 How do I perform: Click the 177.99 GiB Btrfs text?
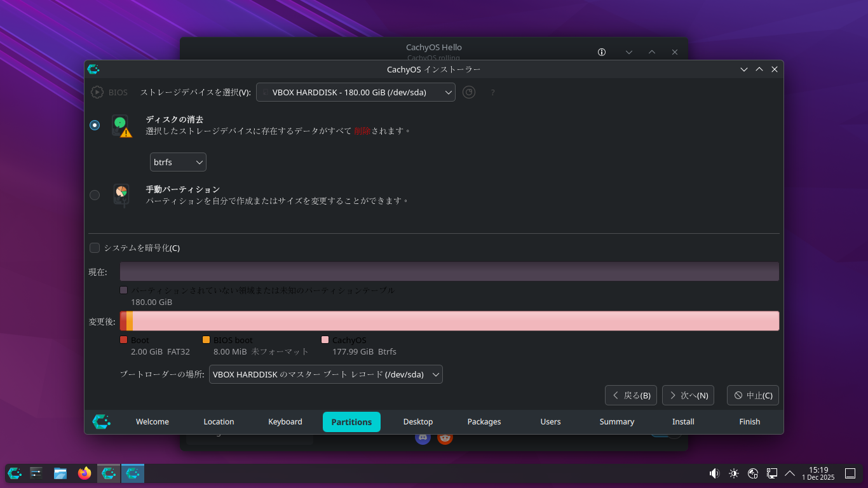coord(364,351)
